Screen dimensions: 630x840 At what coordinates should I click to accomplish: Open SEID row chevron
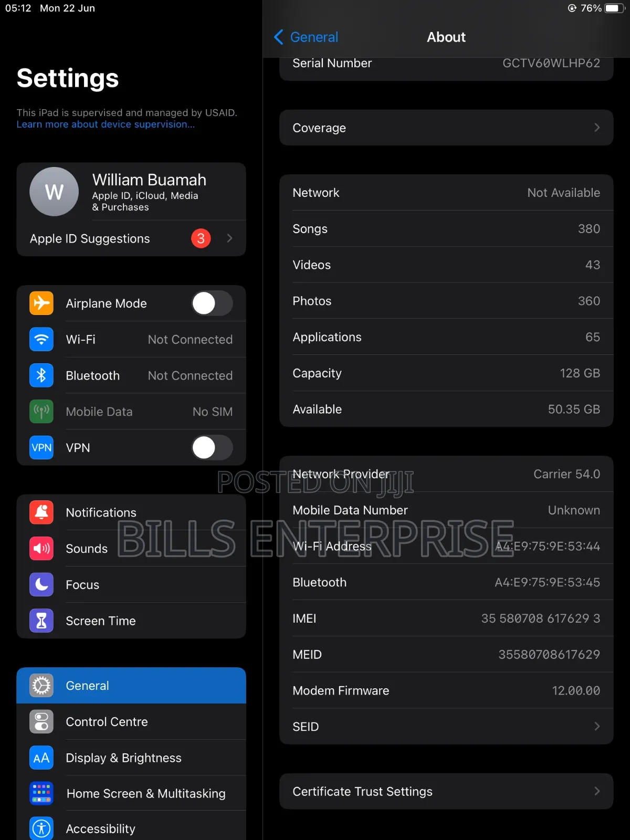coord(596,726)
